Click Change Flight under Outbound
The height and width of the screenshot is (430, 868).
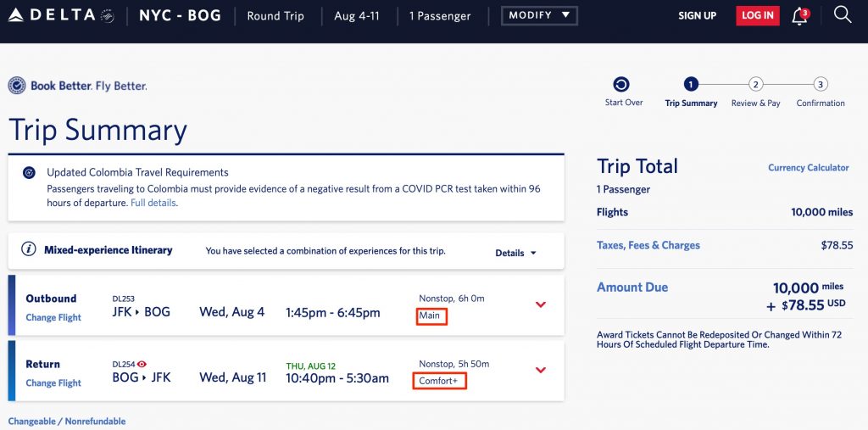click(x=53, y=317)
